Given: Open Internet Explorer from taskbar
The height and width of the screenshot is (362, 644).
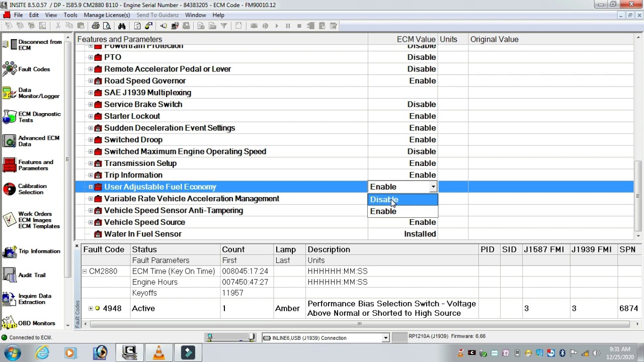Looking at the screenshot, I should 42,352.
